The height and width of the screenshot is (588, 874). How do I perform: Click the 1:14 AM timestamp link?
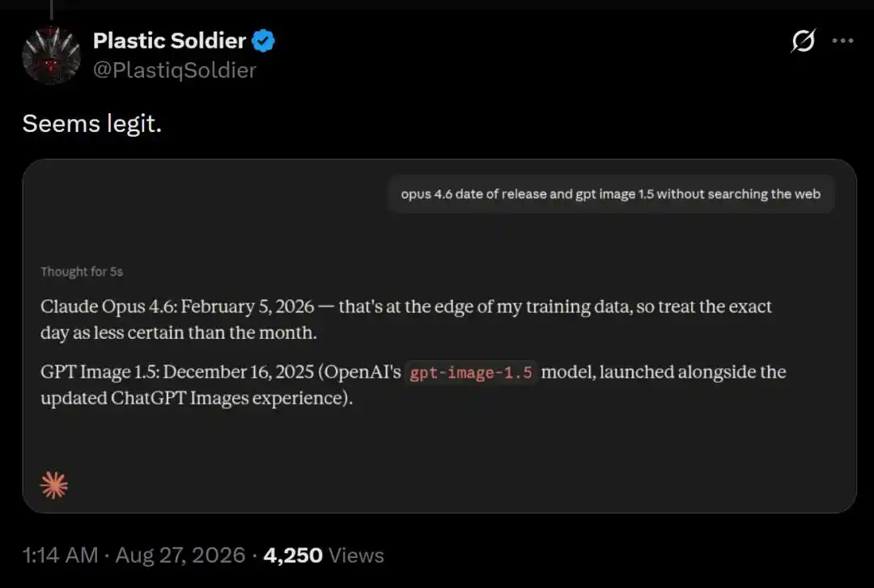(60, 555)
